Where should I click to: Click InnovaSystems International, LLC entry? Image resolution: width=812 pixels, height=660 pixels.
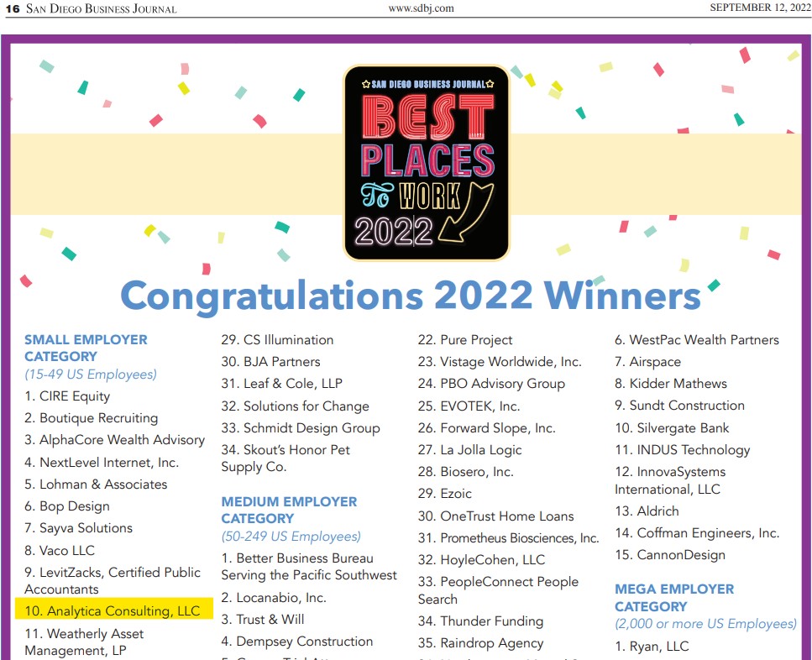670,480
